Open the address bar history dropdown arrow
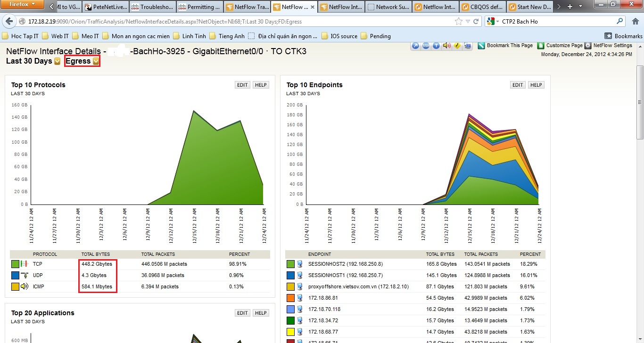The width and height of the screenshot is (644, 343). click(x=468, y=21)
